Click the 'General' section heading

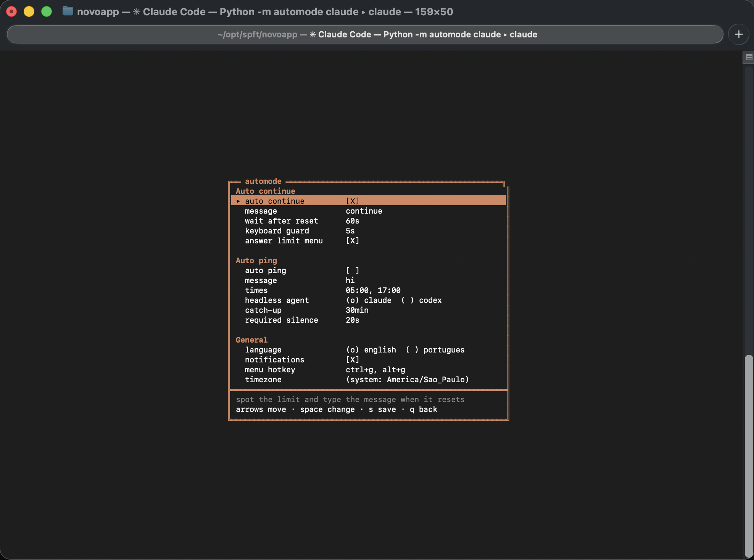(252, 340)
